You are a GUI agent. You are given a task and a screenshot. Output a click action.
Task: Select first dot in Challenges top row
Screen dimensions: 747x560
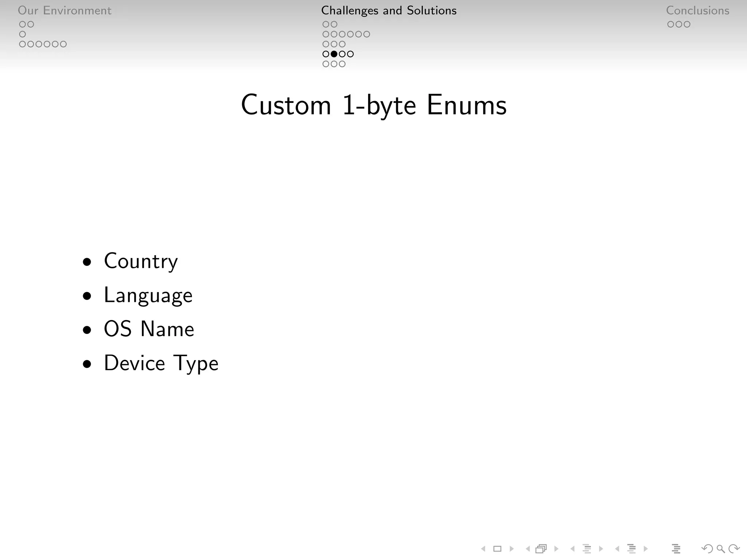(x=326, y=24)
